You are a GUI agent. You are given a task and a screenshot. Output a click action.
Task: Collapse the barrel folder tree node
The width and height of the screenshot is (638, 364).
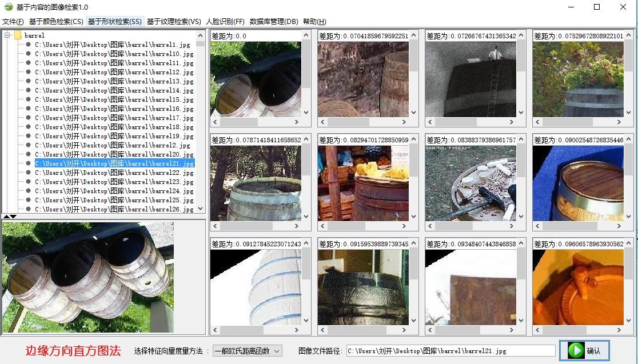click(7, 35)
